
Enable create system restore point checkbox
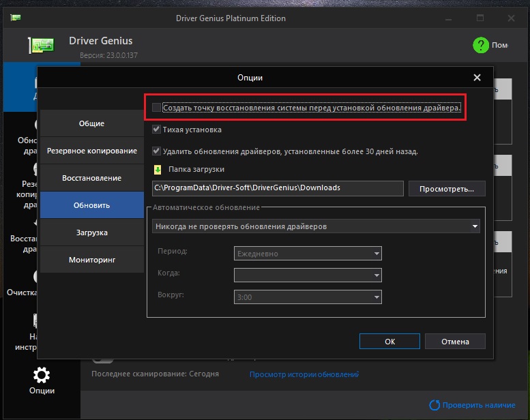(156, 108)
